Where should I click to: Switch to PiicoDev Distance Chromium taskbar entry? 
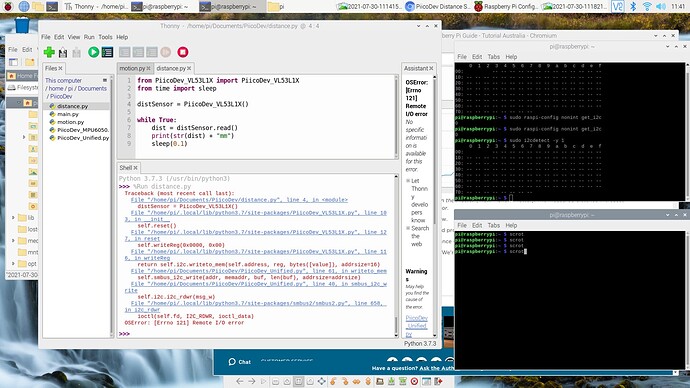tap(438, 6)
